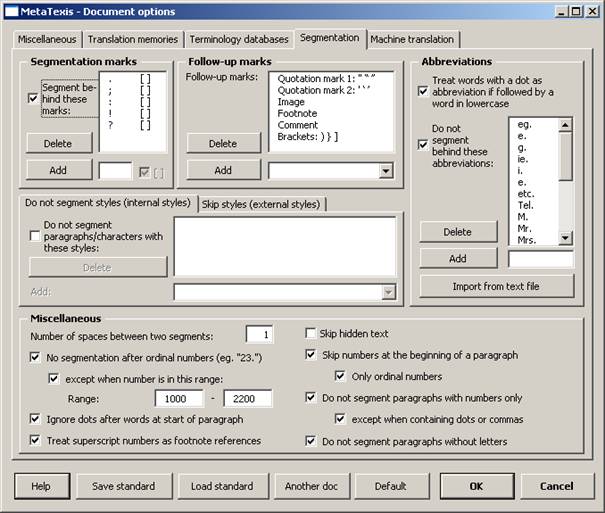Select 'Quotation mark 2' in follow-up list
Screen dimensions: 605x513
point(324,90)
